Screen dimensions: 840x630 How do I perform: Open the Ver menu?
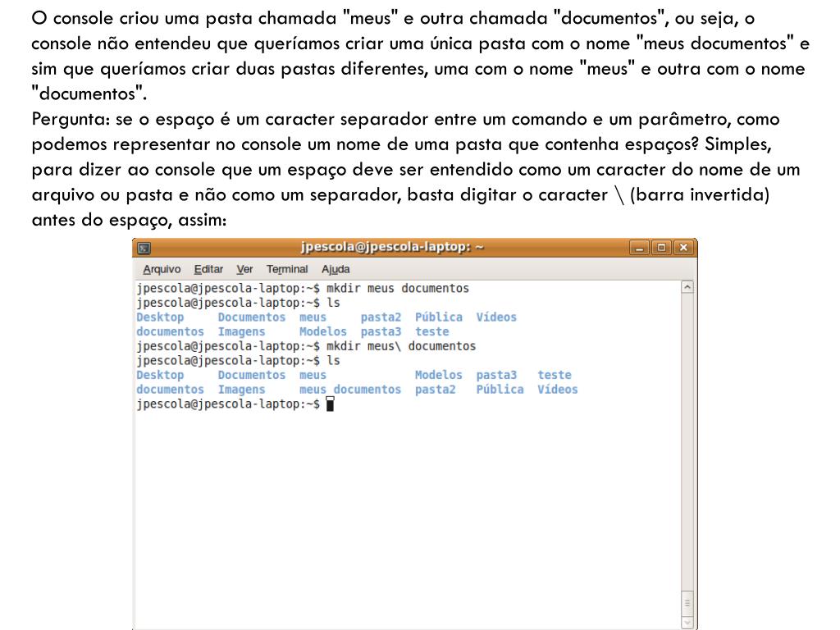pyautogui.click(x=244, y=269)
